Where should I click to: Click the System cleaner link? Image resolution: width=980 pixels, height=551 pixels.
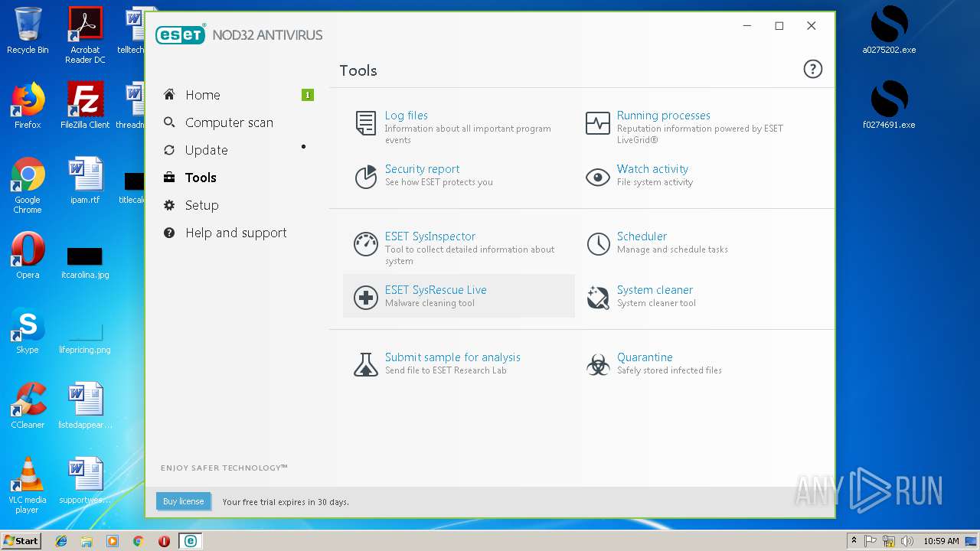coord(655,290)
